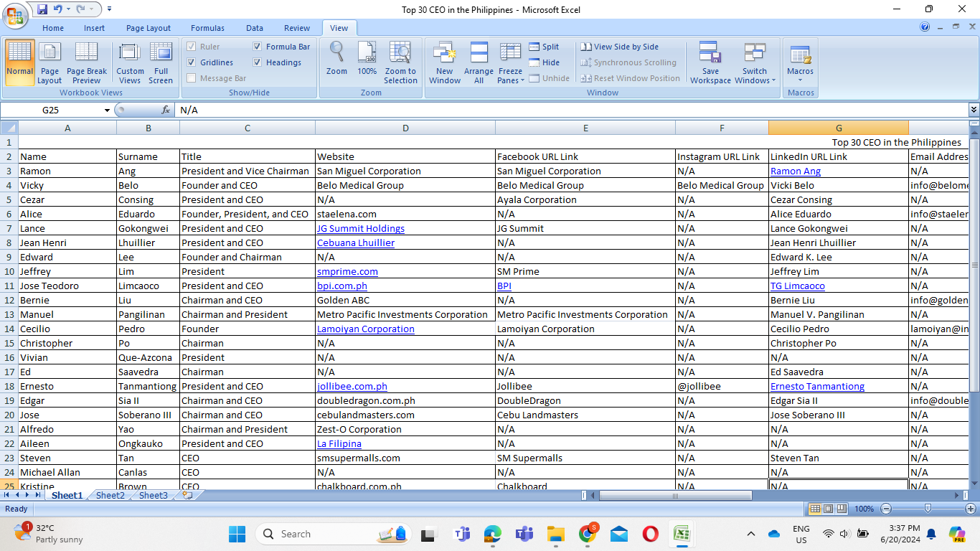Hide the current window
980x551 pixels.
point(545,62)
